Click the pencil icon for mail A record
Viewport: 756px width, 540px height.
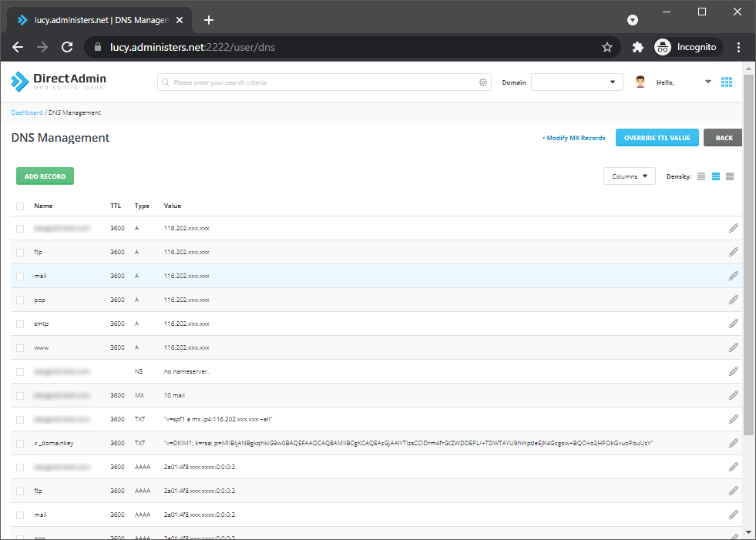click(x=734, y=276)
